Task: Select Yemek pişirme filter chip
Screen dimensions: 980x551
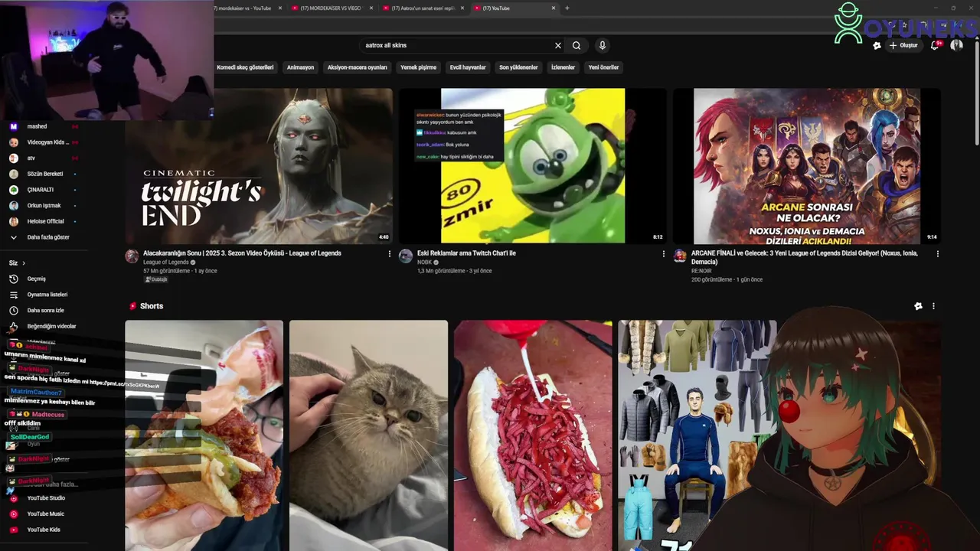Action: click(419, 67)
